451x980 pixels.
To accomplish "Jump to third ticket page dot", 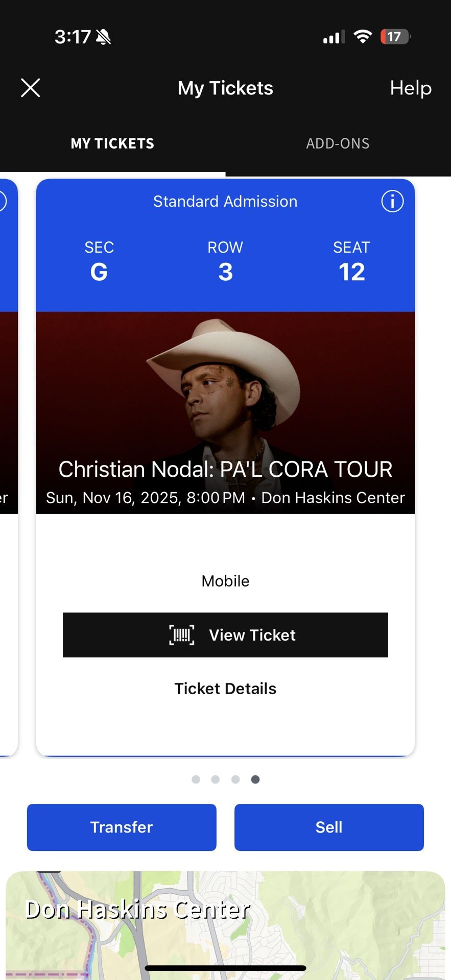I will point(235,779).
